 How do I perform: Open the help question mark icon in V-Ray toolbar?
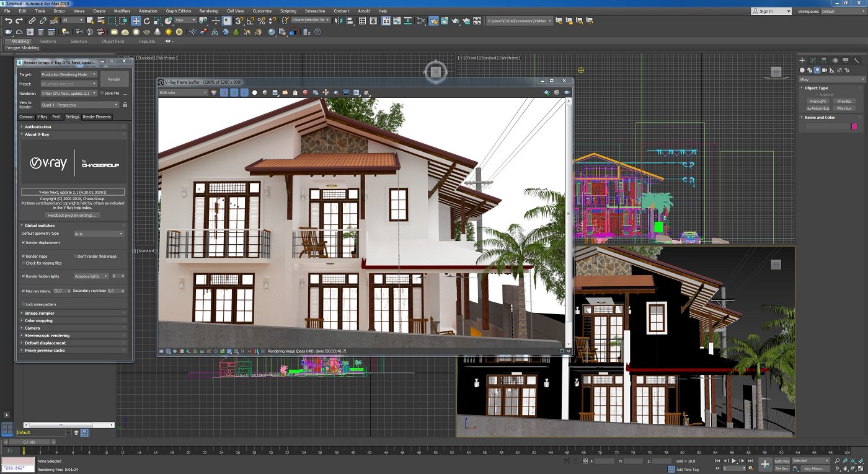click(317, 32)
